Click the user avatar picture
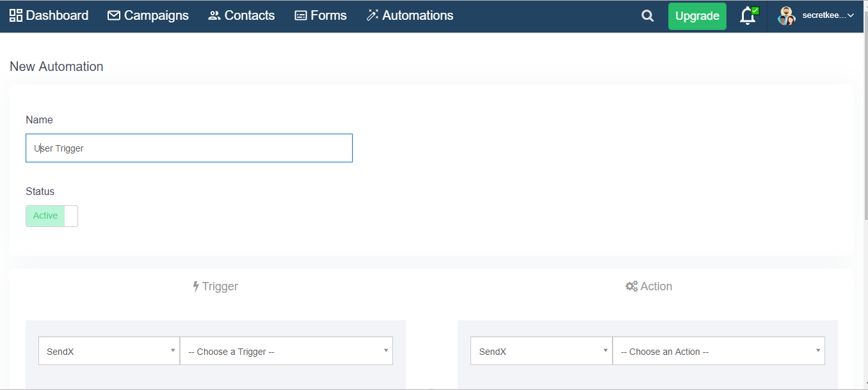The width and height of the screenshot is (868, 390). [x=787, y=16]
